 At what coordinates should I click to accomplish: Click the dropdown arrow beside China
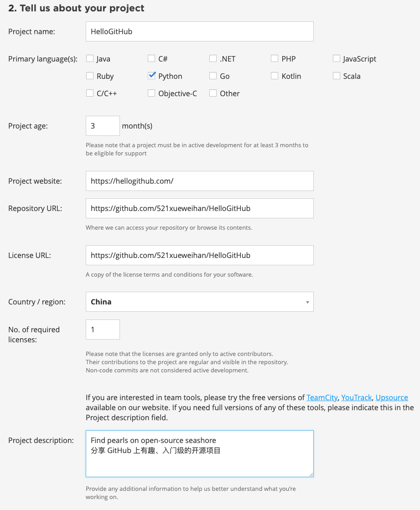[x=307, y=302]
